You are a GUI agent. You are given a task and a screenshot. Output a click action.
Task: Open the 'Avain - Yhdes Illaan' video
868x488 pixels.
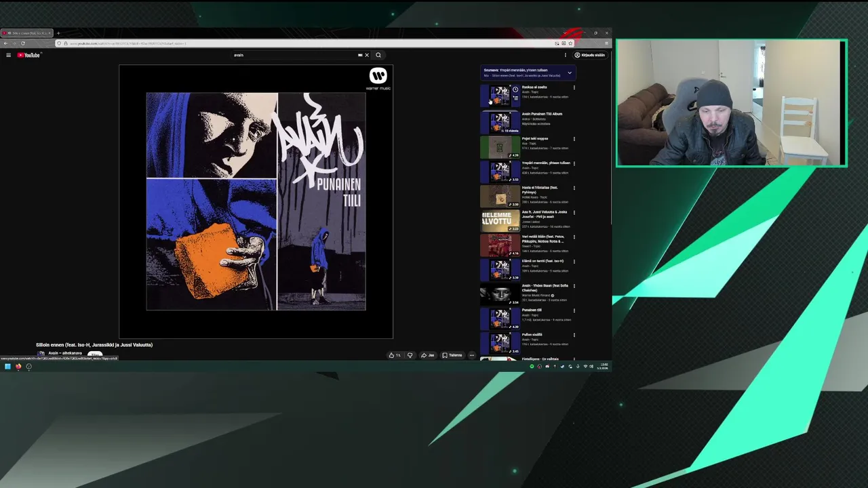point(500,293)
